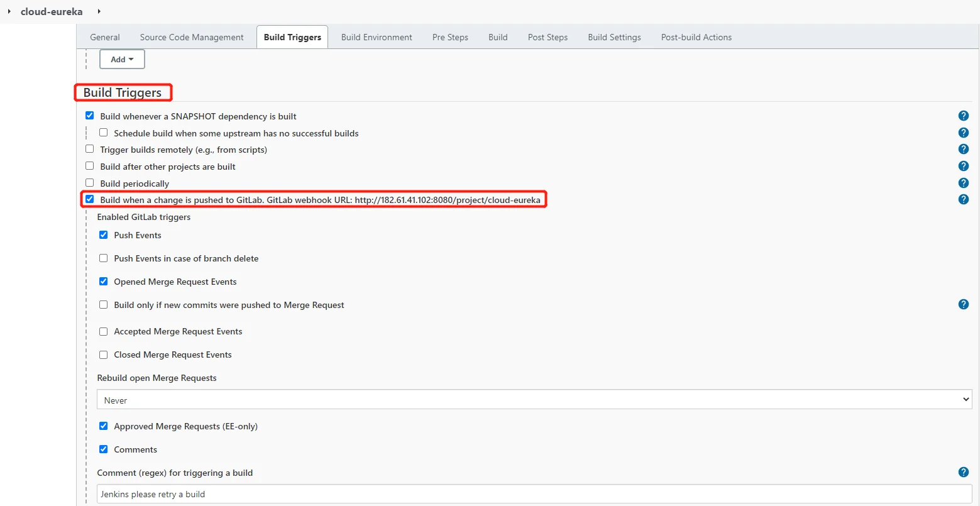Uncheck Build whenever a SNAPSHOT dependency is built
The height and width of the screenshot is (506, 980).
pos(89,116)
